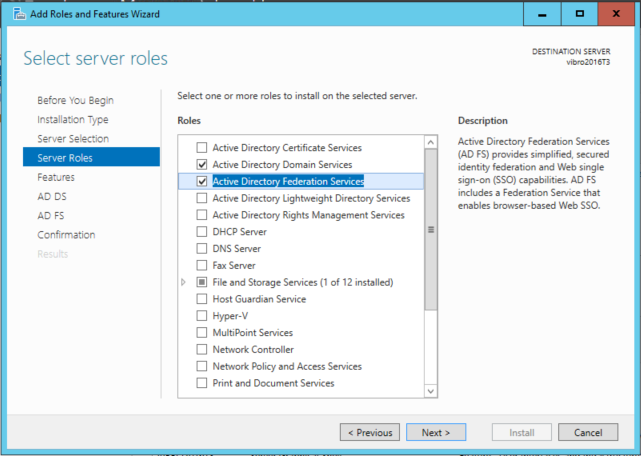Close the Add Roles and Features Wizard
Screen dimensions: 641x456
(x=616, y=14)
